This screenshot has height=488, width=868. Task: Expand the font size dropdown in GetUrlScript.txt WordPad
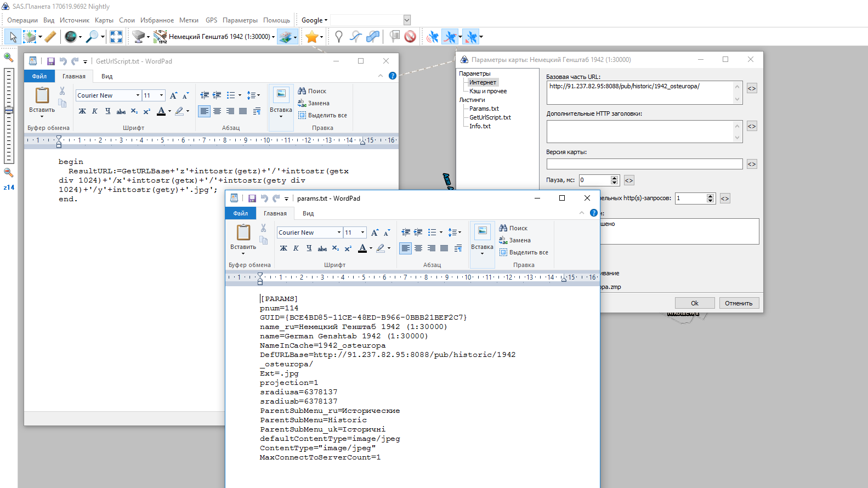(161, 95)
